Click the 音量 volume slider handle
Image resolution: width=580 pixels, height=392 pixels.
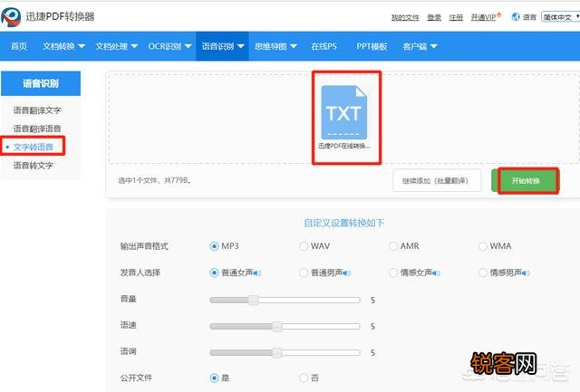pos(254,300)
